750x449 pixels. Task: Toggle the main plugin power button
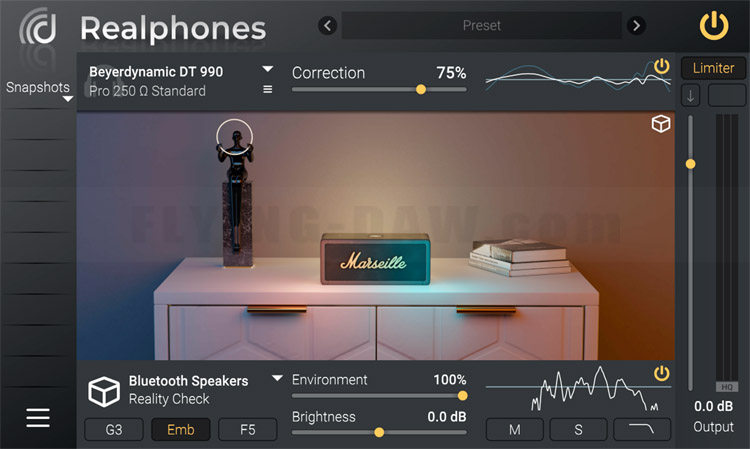[x=714, y=26]
